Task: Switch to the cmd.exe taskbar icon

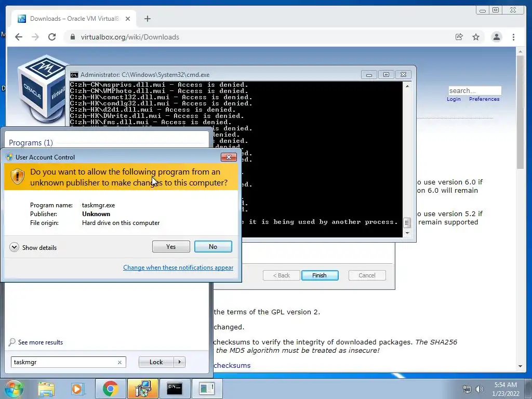Action: pyautogui.click(x=175, y=389)
